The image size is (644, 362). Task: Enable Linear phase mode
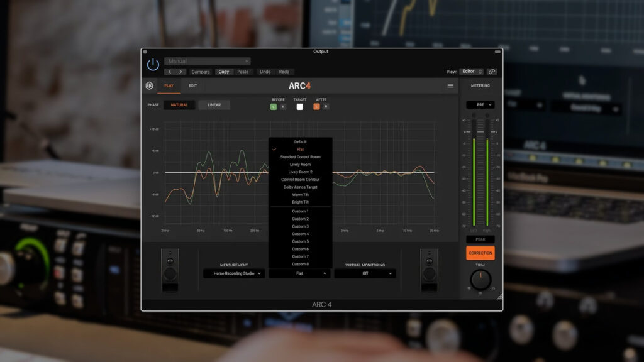214,105
